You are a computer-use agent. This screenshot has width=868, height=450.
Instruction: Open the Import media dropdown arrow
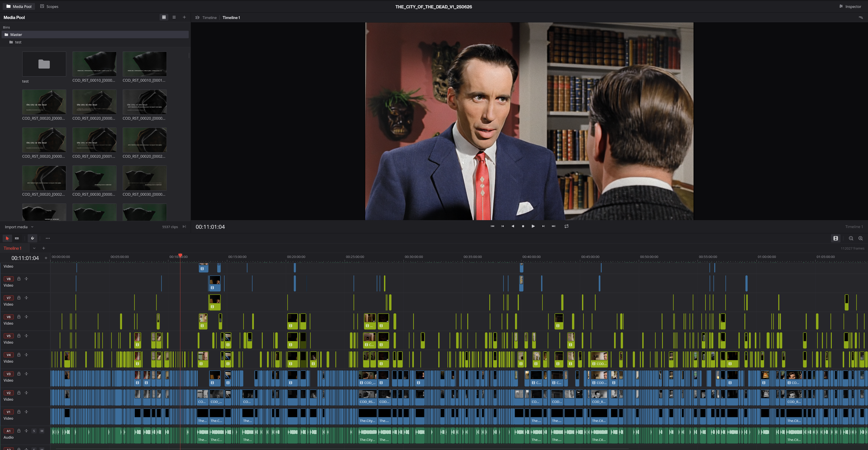click(32, 227)
